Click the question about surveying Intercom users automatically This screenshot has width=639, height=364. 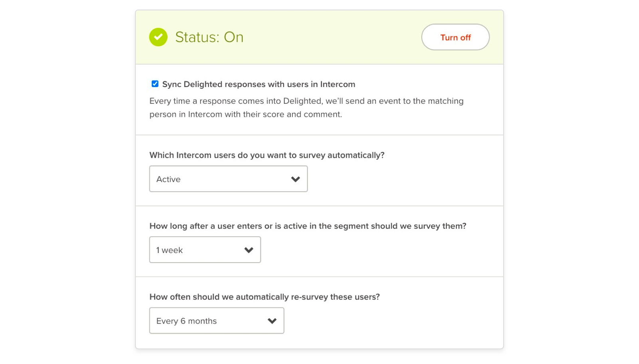pyautogui.click(x=267, y=155)
